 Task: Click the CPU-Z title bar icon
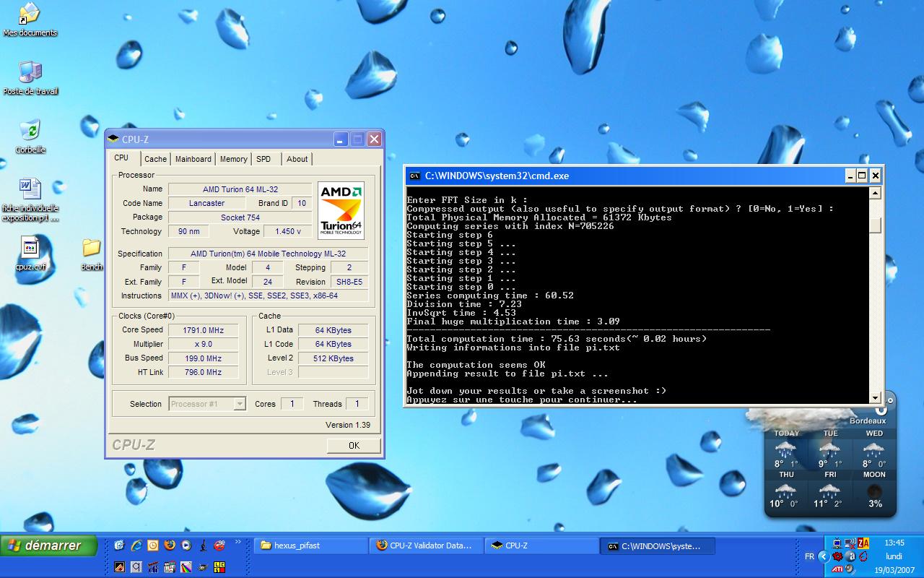coord(113,139)
